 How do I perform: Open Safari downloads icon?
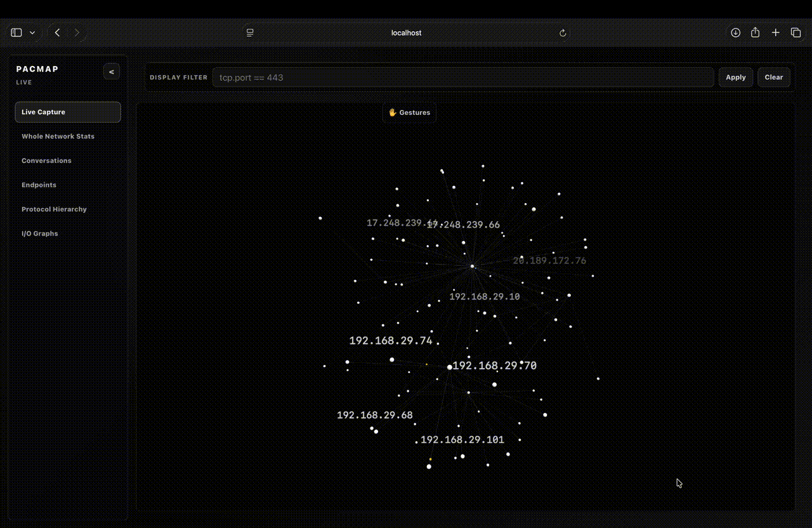point(736,32)
